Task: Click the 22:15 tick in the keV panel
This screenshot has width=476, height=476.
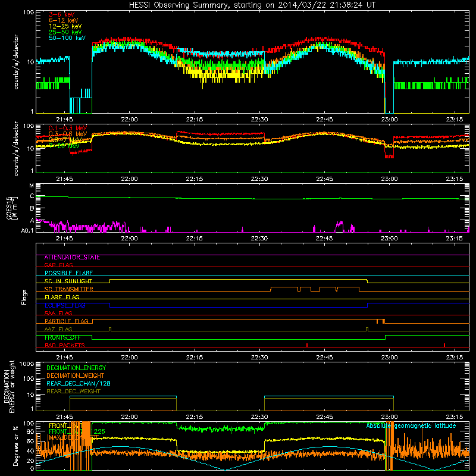Action: coord(195,120)
